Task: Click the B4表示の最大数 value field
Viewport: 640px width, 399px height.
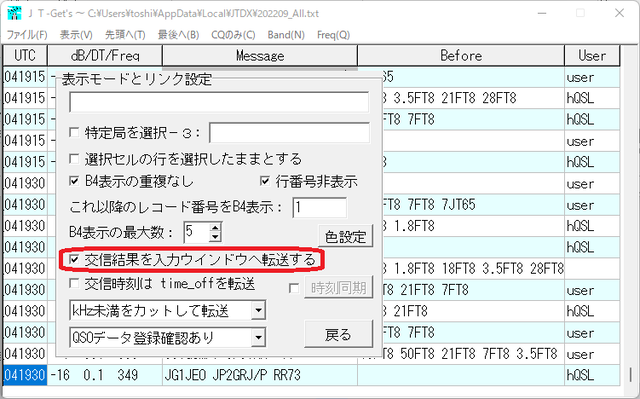Action: coord(197,232)
